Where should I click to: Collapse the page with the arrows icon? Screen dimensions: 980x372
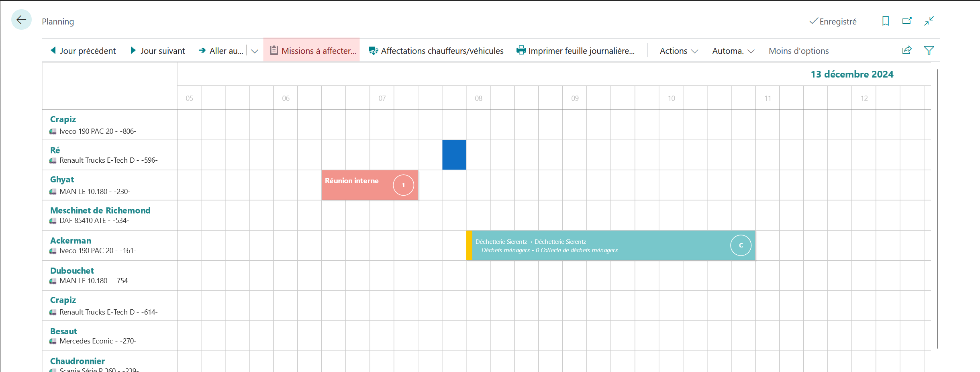pyautogui.click(x=929, y=21)
